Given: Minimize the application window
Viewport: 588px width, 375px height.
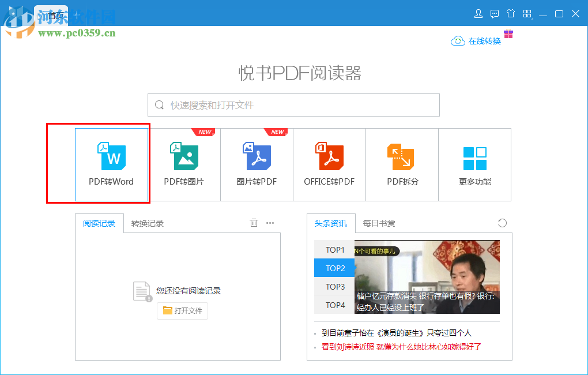Looking at the screenshot, I should (x=542, y=14).
